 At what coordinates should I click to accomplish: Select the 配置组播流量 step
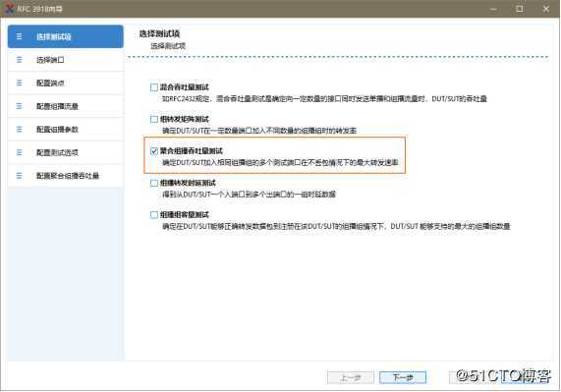(x=66, y=106)
